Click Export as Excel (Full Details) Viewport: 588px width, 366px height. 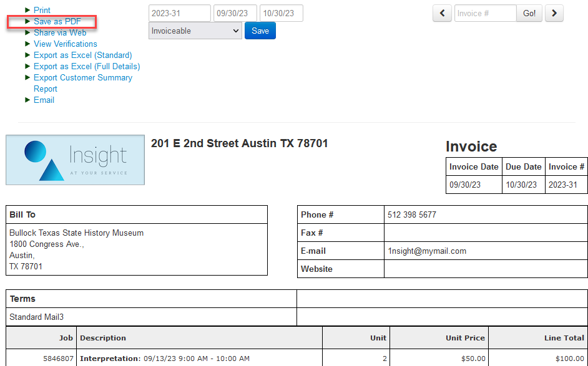(x=87, y=66)
